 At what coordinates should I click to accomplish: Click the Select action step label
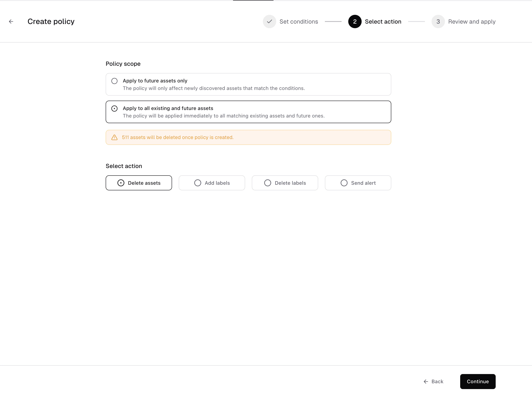(x=383, y=22)
